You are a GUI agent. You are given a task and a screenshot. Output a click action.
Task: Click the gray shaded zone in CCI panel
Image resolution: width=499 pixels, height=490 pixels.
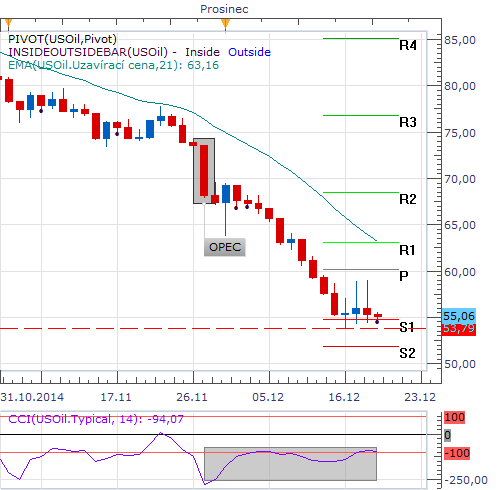pyautogui.click(x=290, y=464)
